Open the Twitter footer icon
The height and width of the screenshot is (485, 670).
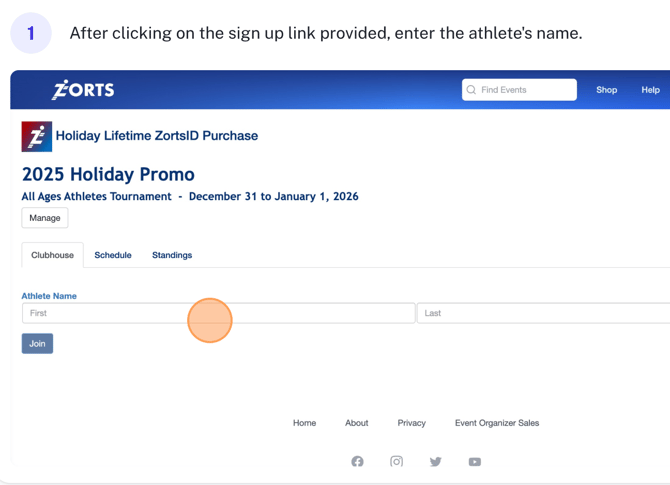tap(435, 462)
